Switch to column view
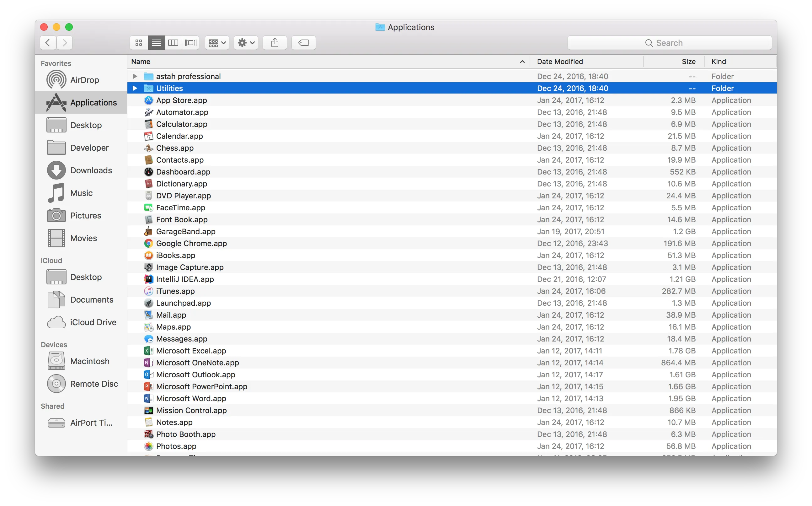Viewport: 812px width, 506px height. [x=173, y=42]
